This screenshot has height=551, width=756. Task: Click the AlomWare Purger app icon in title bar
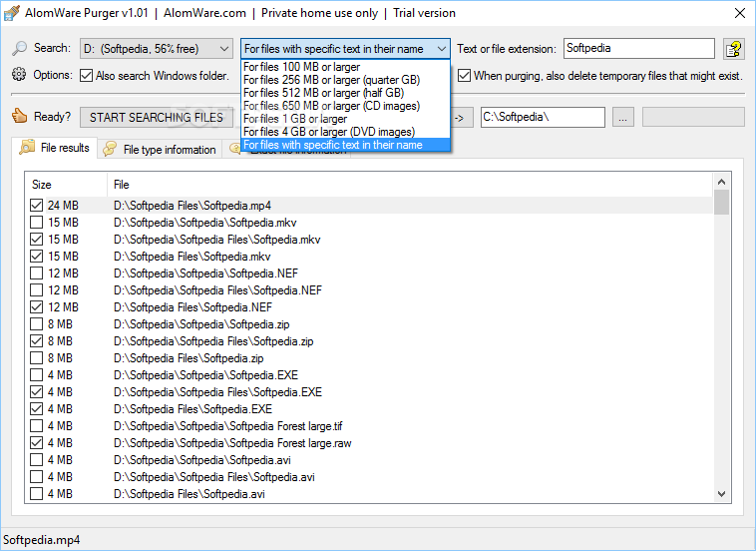pos(12,13)
